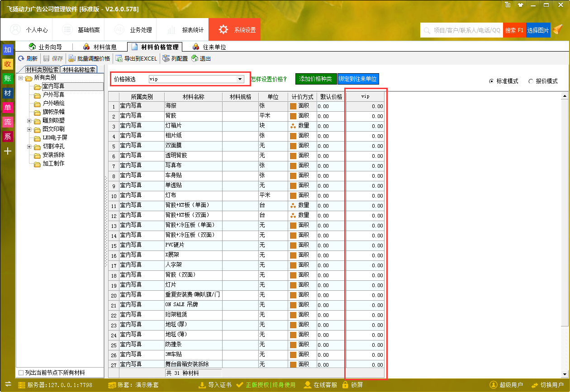Click the 刷新 (refresh) toolbar icon
Screen dimensions: 570x392
coord(28,58)
